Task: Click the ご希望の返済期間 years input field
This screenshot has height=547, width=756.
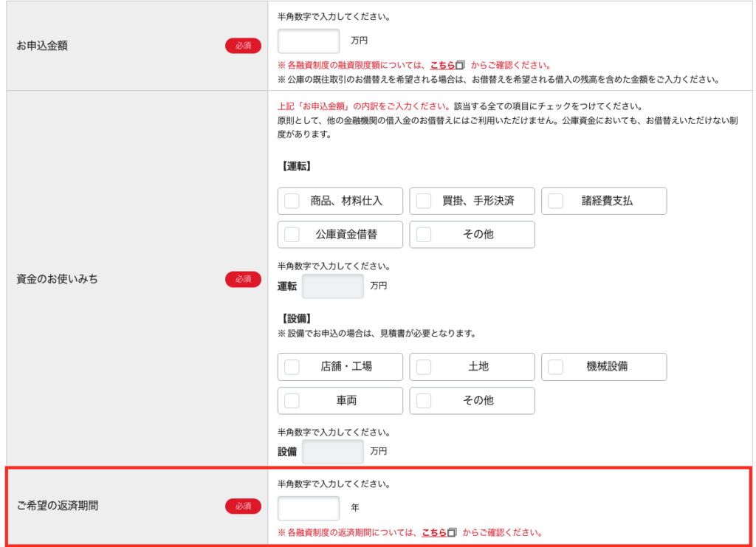Action: 309,508
